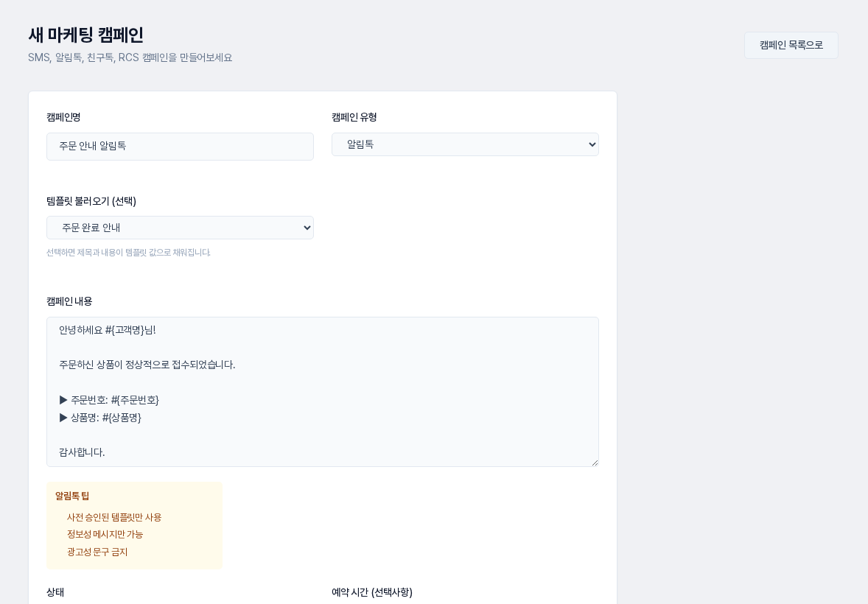Edit the 캠페인명 input field
Screen dimensions: 868x604
click(x=180, y=146)
